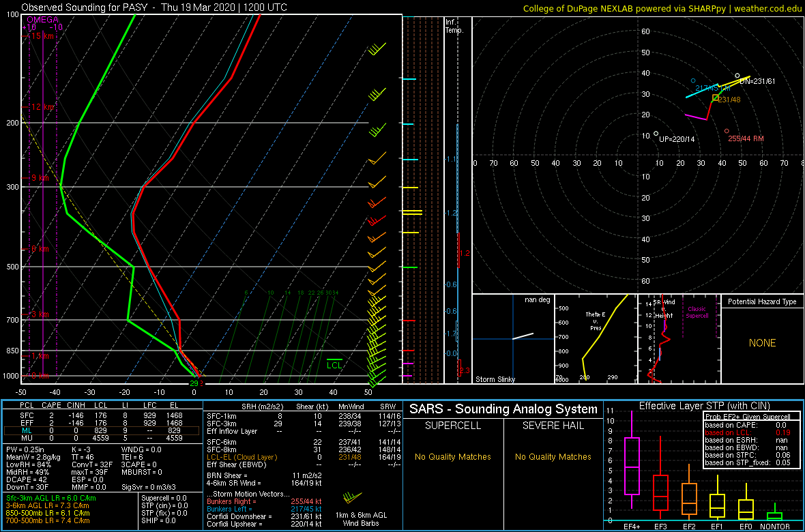Click the SEVERE HAIL column heading
Screen dimensions: 805x532
pyautogui.click(x=553, y=426)
